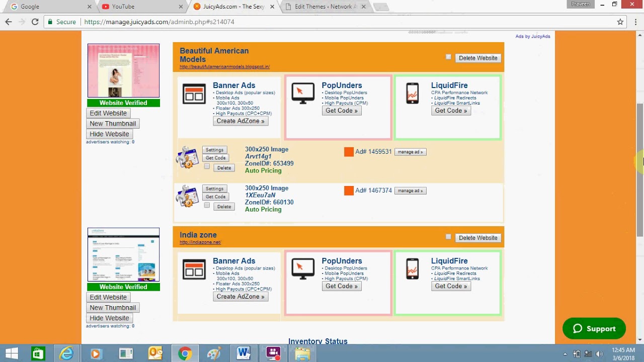Click the Banner Ads icon for India zone
This screenshot has width=644, height=362.
(194, 269)
